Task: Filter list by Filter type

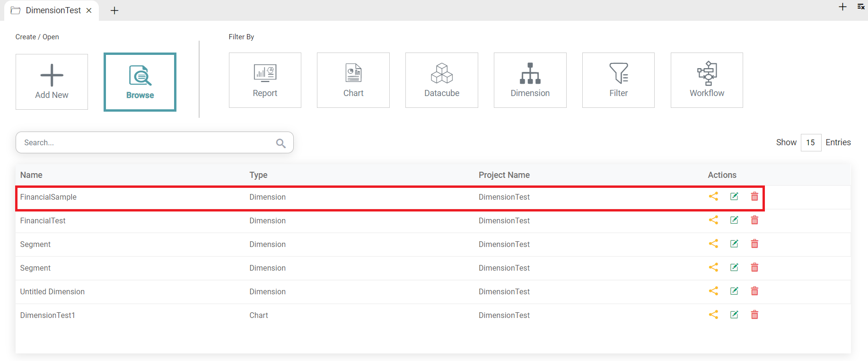Action: (618, 80)
